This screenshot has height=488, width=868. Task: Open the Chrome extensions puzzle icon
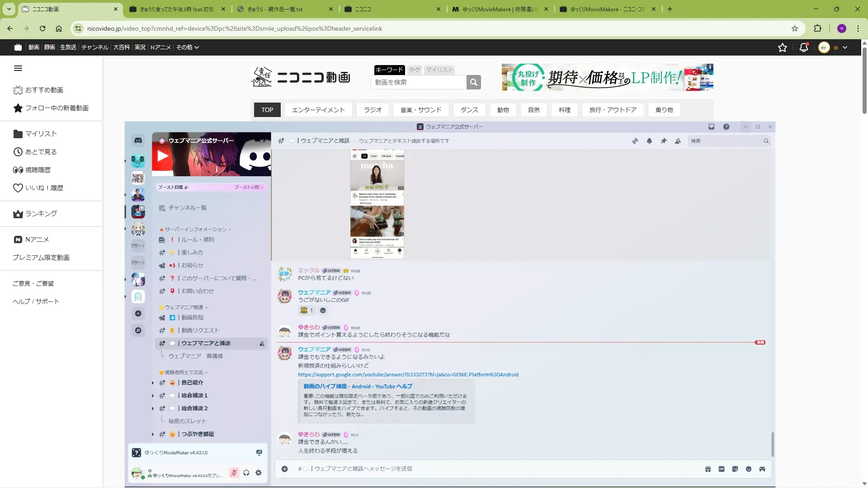point(817,28)
